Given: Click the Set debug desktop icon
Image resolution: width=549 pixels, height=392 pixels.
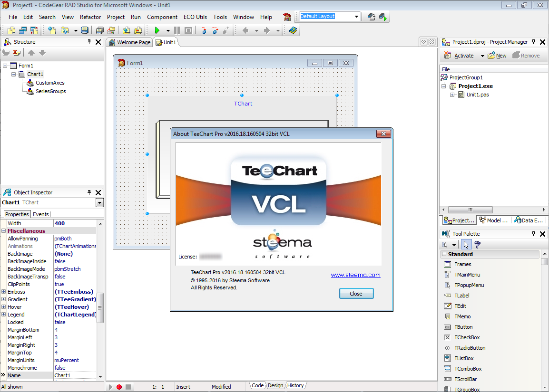Looking at the screenshot, I should coord(383,17).
